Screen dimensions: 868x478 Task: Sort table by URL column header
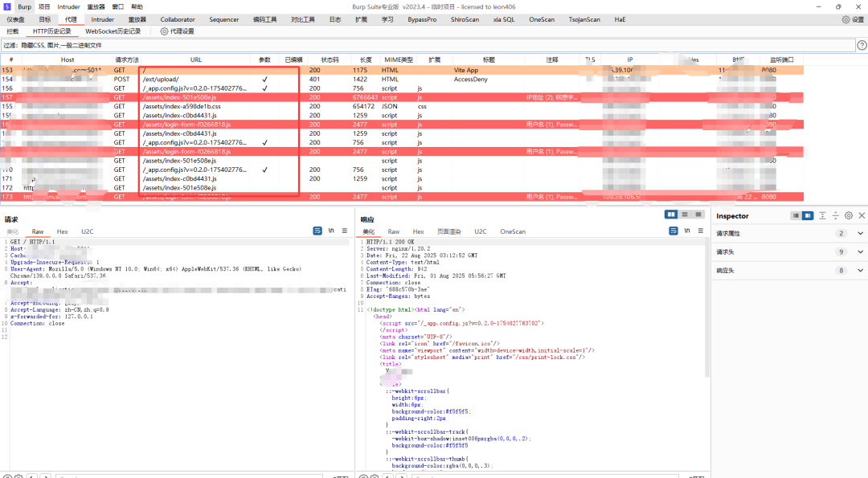[x=196, y=59]
